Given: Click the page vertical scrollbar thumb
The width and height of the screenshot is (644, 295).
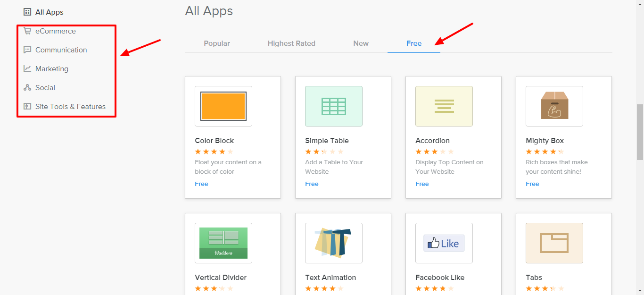Looking at the screenshot, I should coord(640,132).
